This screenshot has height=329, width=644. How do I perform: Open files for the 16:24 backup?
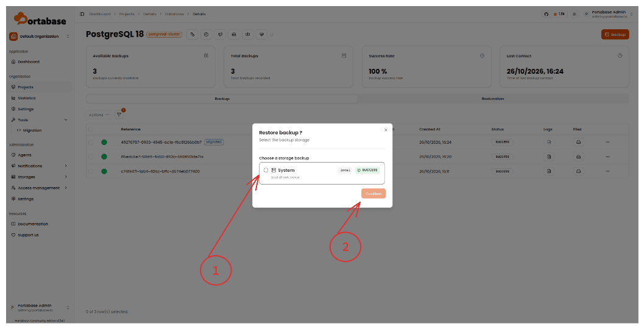578,142
